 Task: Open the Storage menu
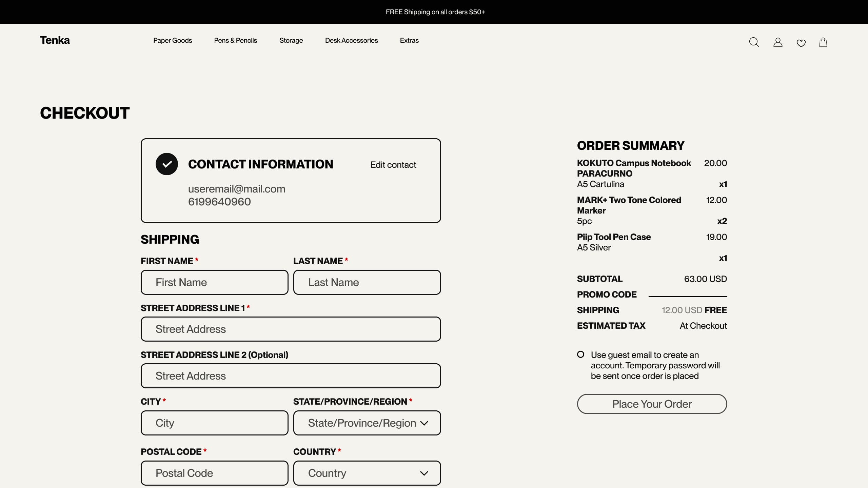click(x=291, y=40)
